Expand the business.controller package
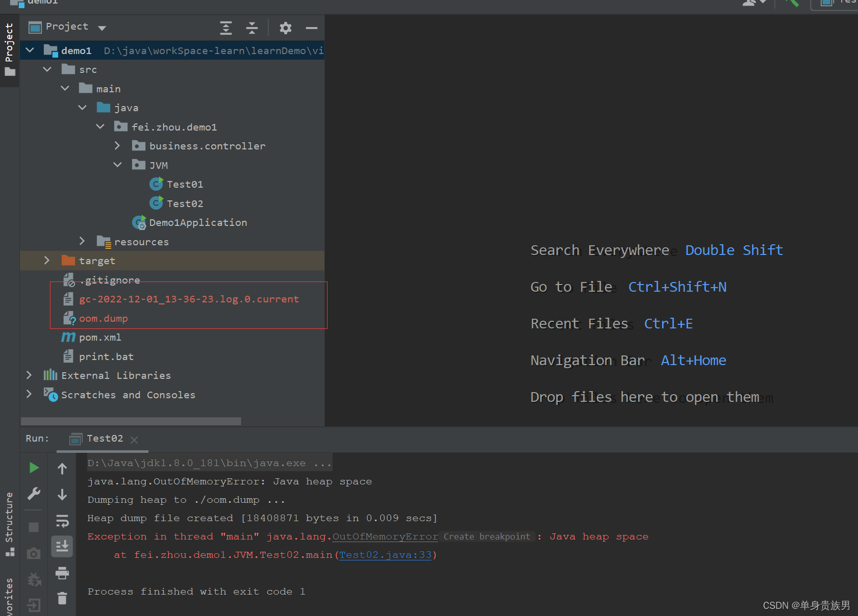The height and width of the screenshot is (616, 858). coord(117,146)
